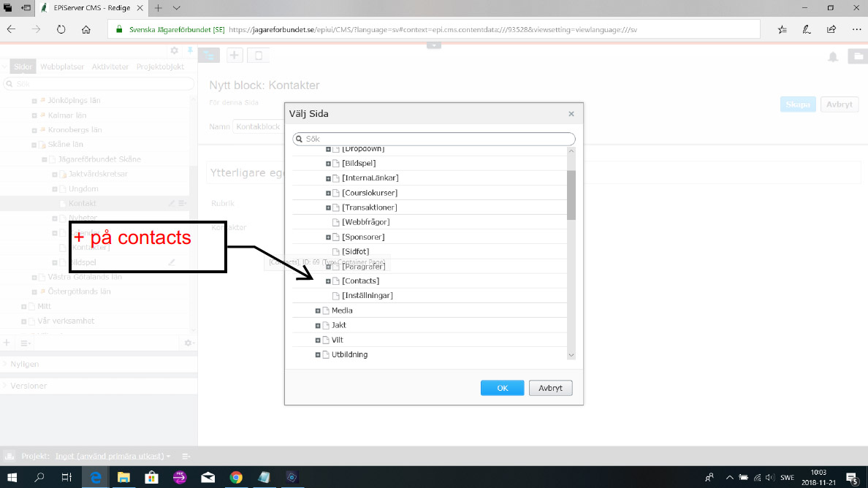Expand the Media tree node

pyautogui.click(x=318, y=311)
